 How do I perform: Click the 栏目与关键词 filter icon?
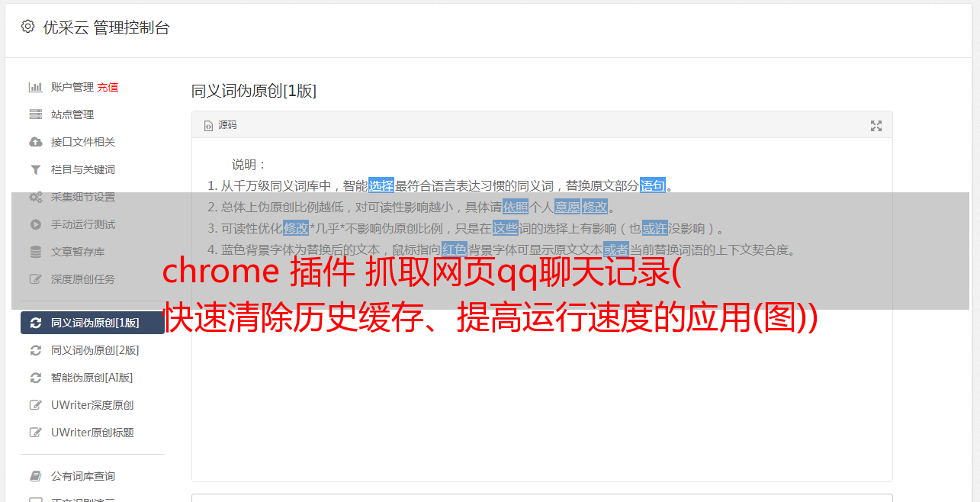coord(35,169)
